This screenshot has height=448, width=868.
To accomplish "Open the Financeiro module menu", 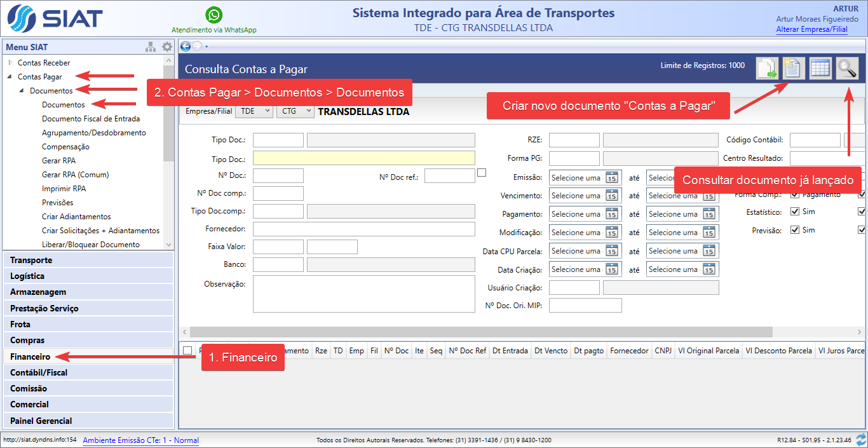I will click(30, 356).
